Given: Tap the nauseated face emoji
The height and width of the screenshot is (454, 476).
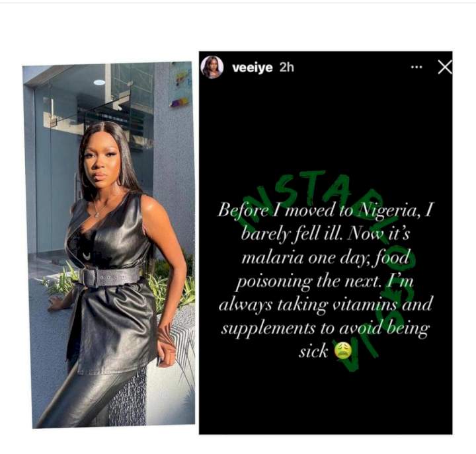Looking at the screenshot, I should [343, 351].
